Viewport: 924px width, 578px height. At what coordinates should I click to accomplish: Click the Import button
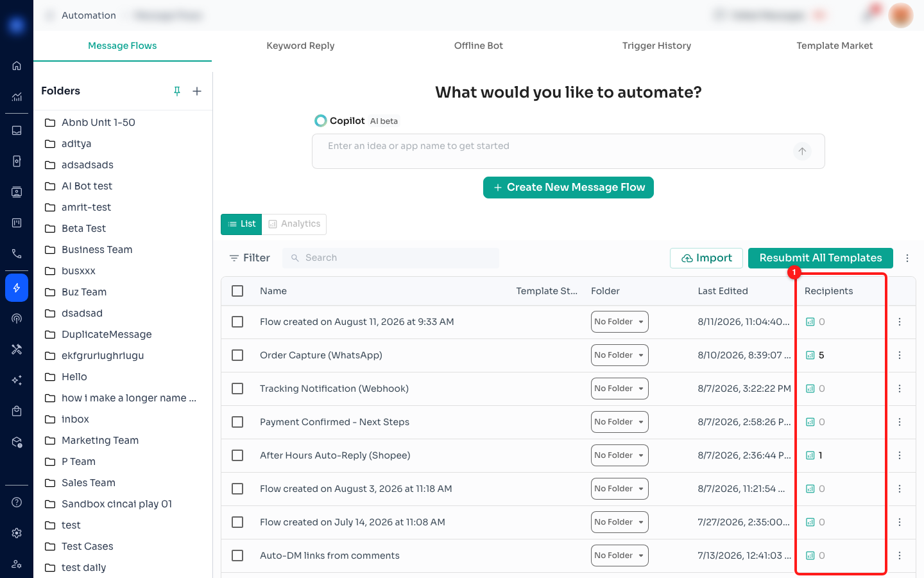tap(706, 258)
